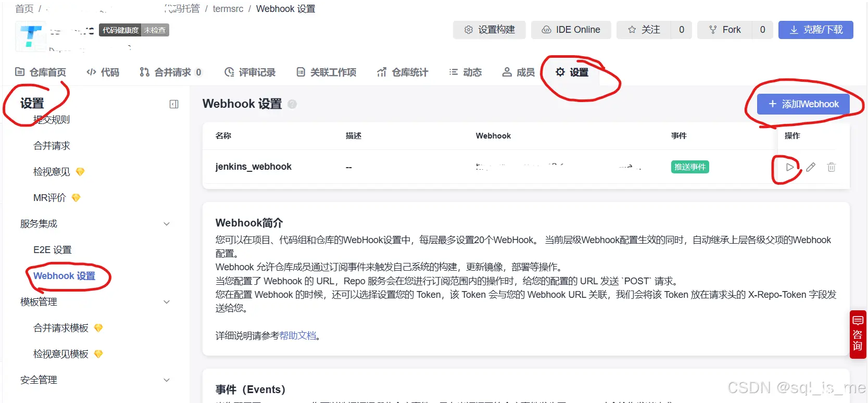Click the 代码健康度 未检查 badge

[x=134, y=30]
